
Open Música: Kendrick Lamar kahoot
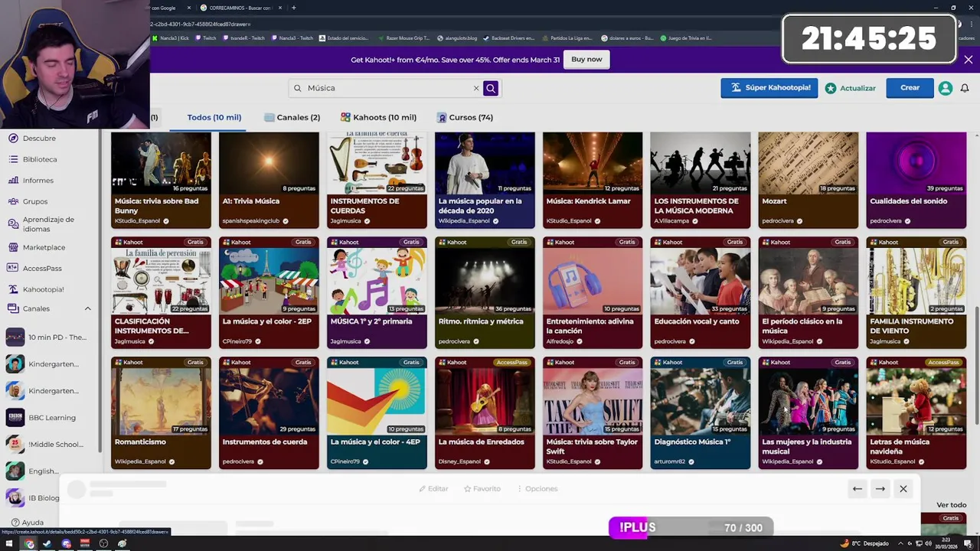(x=593, y=181)
